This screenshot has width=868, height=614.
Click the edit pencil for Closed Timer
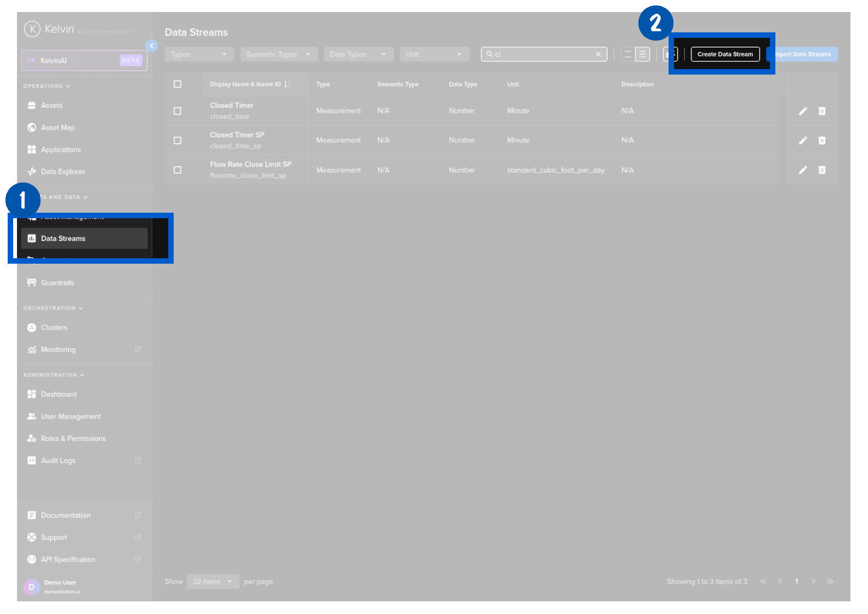tap(803, 111)
